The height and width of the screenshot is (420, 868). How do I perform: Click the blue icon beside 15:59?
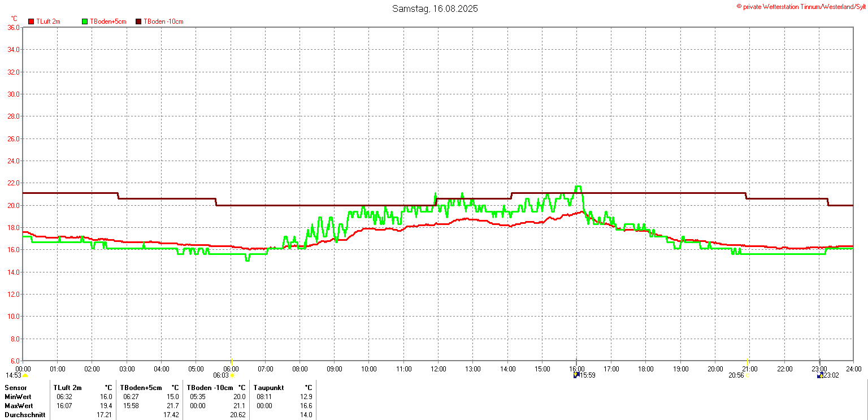click(576, 375)
